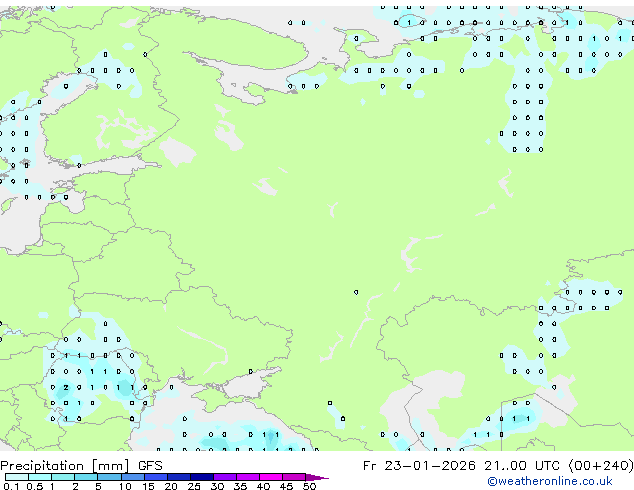
Task: Choose the 10–15 mm blue legend swatch
Action: tap(133, 477)
